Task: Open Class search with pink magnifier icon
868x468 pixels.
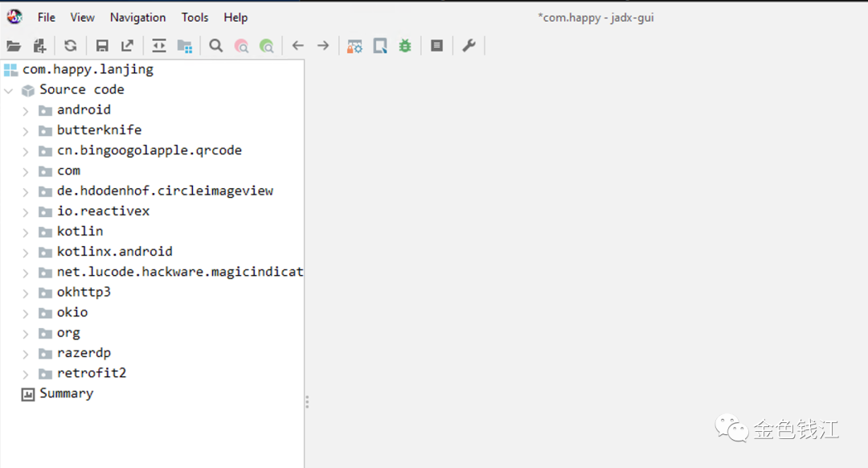Action: coord(241,46)
